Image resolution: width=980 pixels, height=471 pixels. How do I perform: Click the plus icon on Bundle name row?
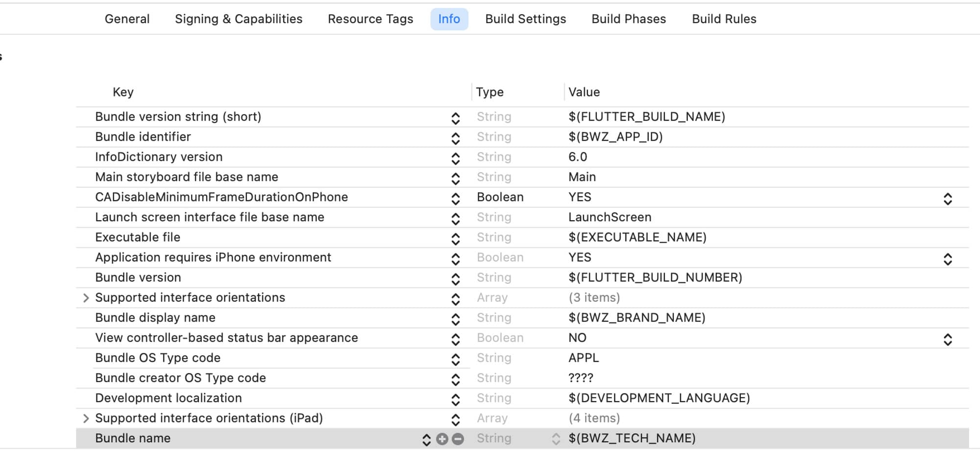point(442,439)
